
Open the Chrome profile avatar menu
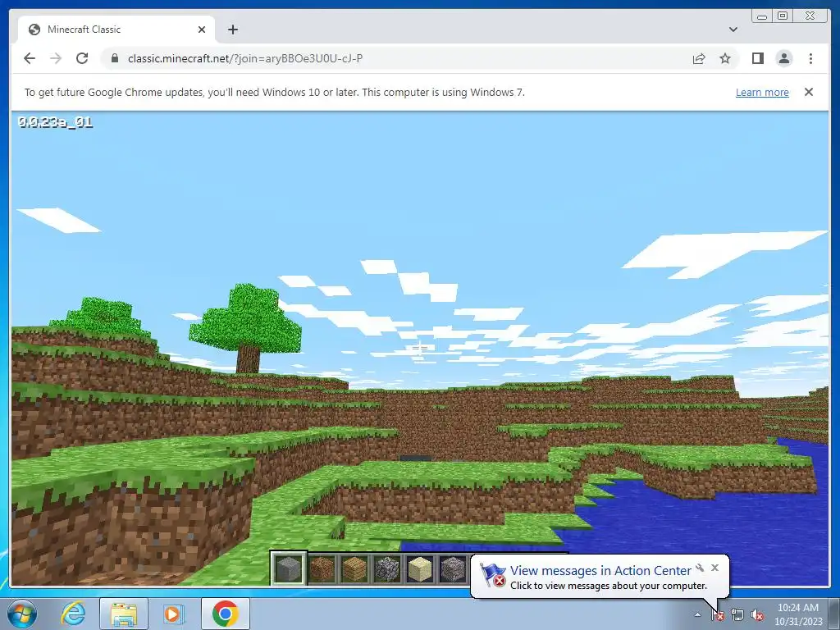pos(783,58)
